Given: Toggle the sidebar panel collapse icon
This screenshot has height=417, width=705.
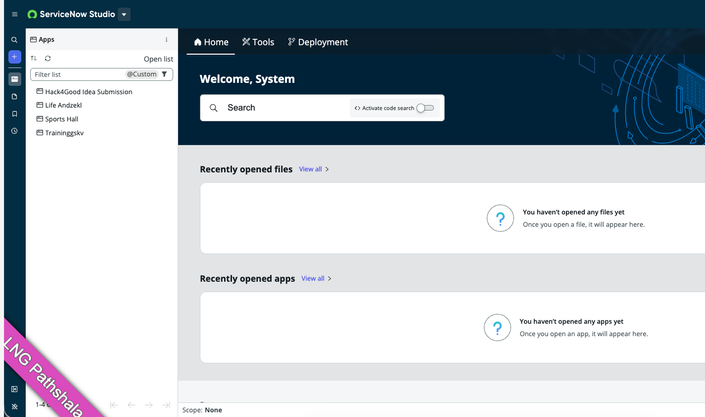Looking at the screenshot, I should click(14, 389).
